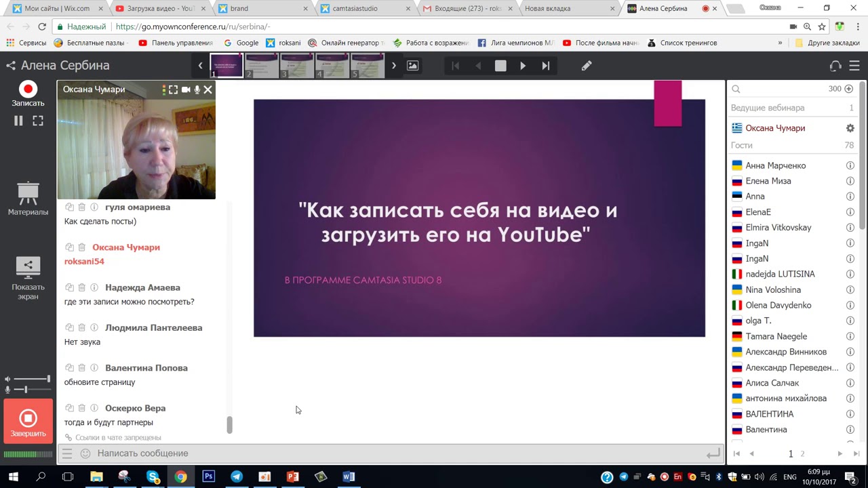This screenshot has height=488, width=868.
Task: Open settings gear for Оксана Чумари
Action: click(850, 128)
